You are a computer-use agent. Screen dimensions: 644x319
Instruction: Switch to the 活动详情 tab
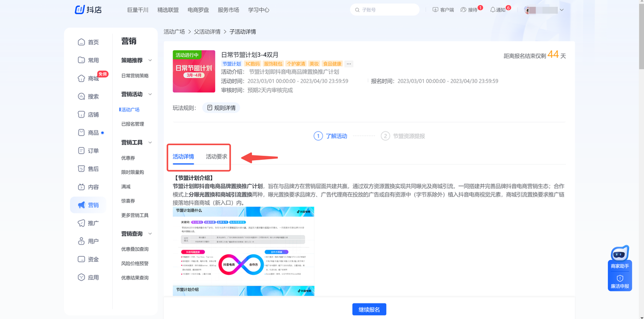click(x=183, y=157)
